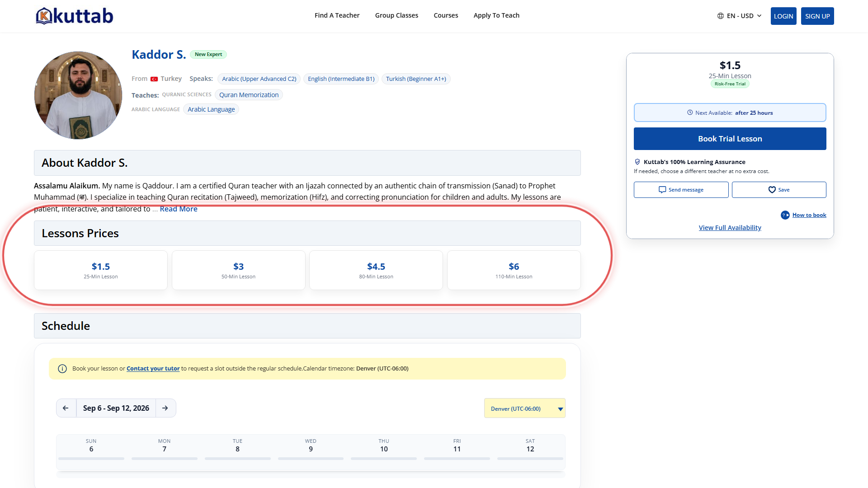868x488 pixels.
Task: Click the clock icon beside Next Available
Action: (x=690, y=113)
